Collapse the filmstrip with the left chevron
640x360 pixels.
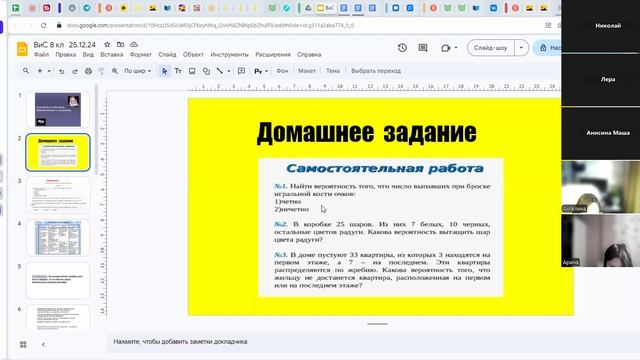43,344
